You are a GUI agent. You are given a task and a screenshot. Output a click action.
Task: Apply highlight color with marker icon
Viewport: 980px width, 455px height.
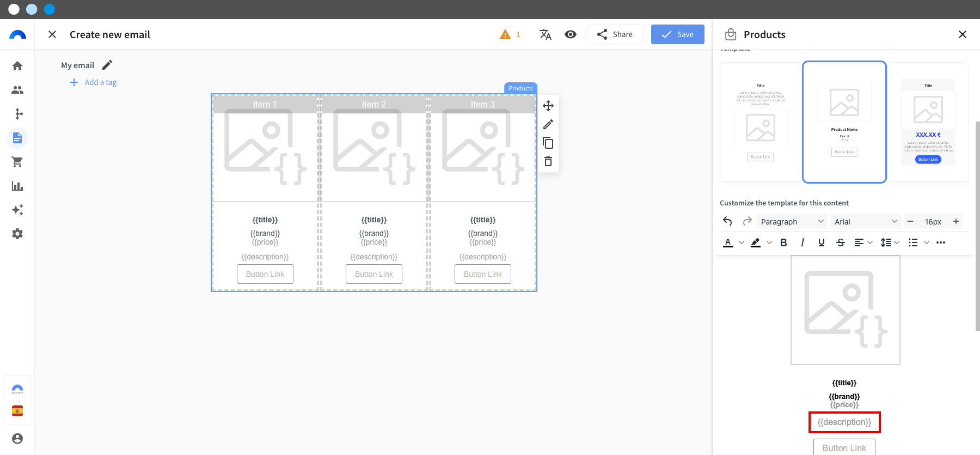click(x=756, y=242)
